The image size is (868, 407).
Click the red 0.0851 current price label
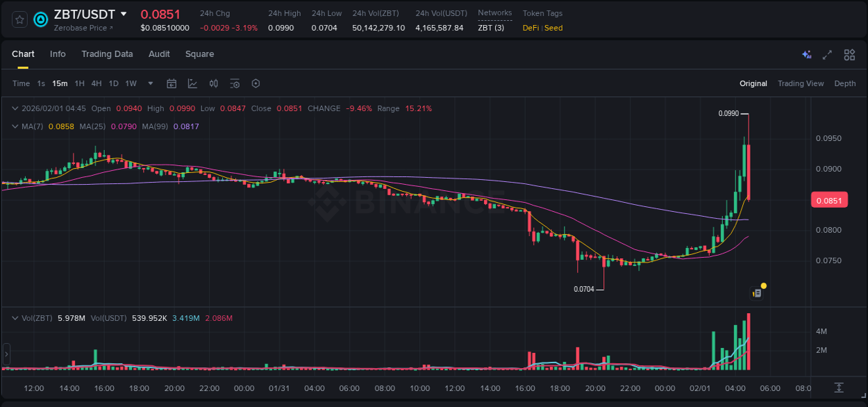click(x=831, y=199)
